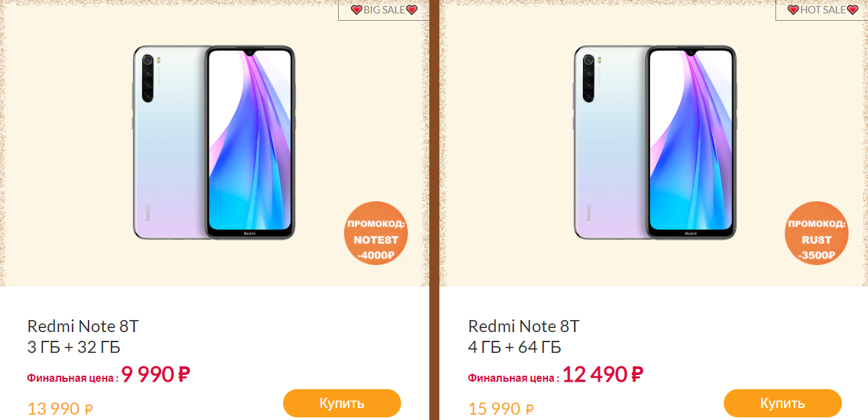This screenshot has width=868, height=420.
Task: Click the 4 ГБ + 64 ГБ memory text
Action: click(514, 348)
